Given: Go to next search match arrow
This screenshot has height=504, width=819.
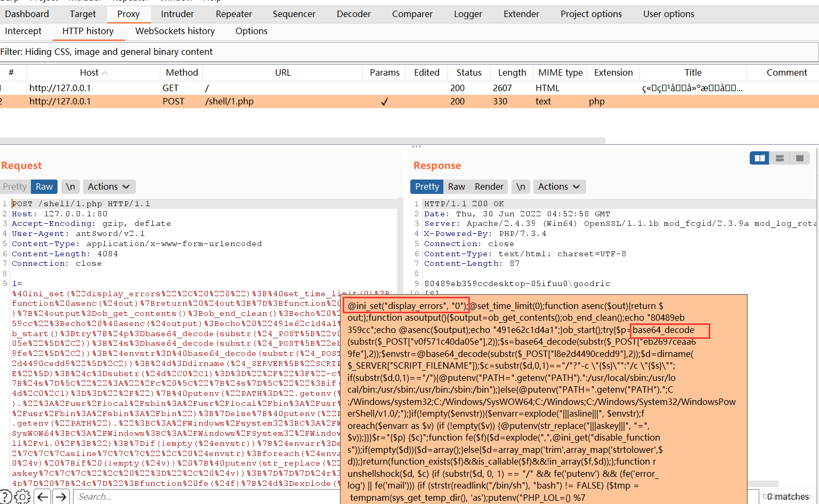Looking at the screenshot, I should point(61,497).
